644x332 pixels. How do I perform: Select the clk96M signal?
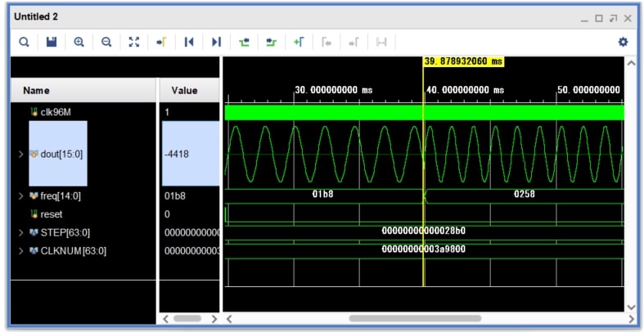(56, 112)
